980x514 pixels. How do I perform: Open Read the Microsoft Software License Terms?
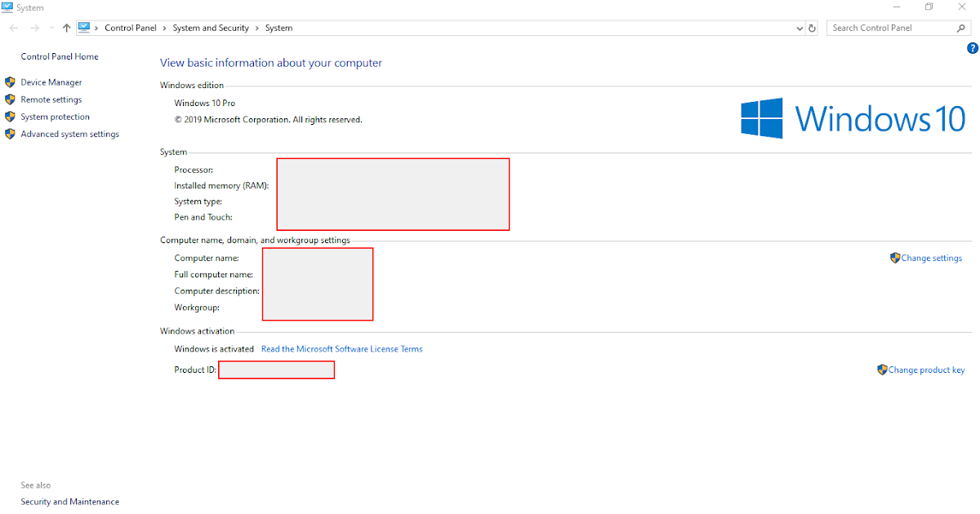point(342,349)
